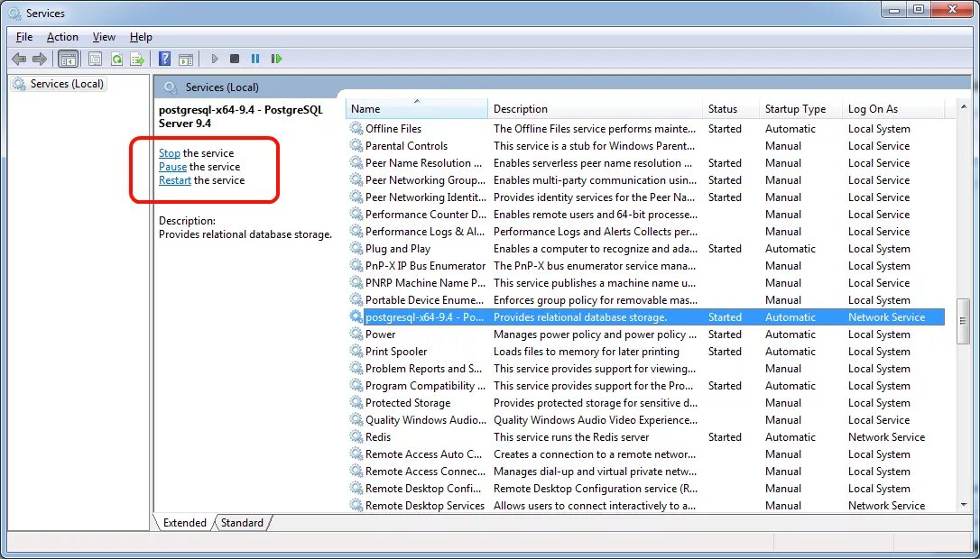Click 'Provides relational database storage.' in the left description pane
The image size is (980, 559).
coord(245,234)
